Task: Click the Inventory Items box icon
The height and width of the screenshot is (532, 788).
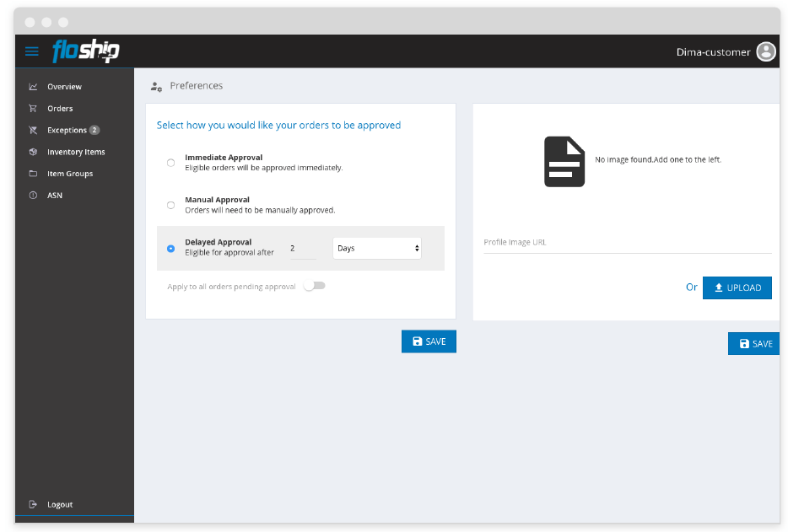Action: (x=33, y=152)
